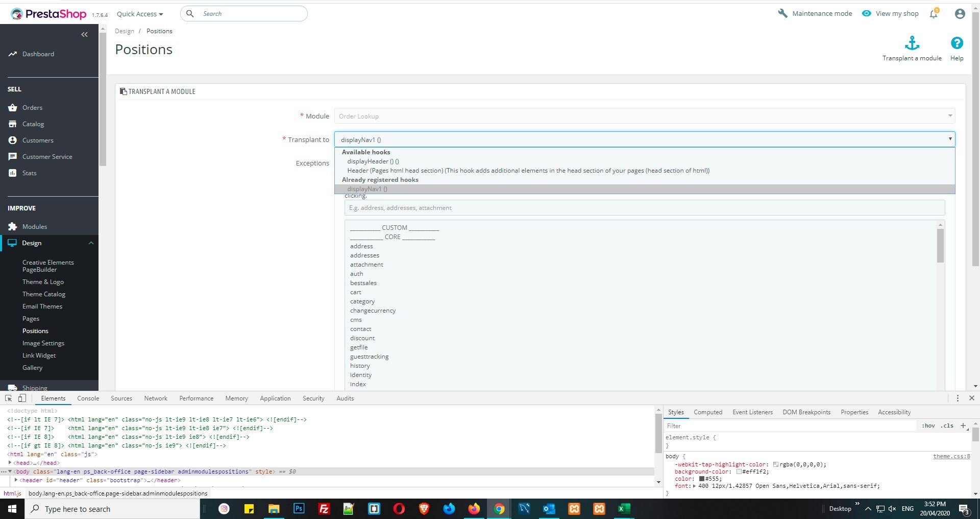This screenshot has height=519, width=980.
Task: Click the exceptions filter input field
Action: [x=645, y=208]
